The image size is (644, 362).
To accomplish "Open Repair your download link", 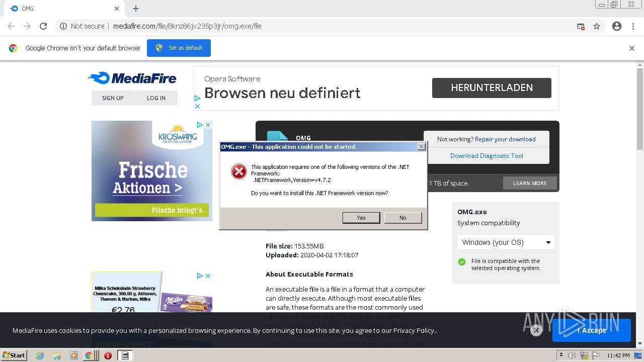I will coord(505,139).
